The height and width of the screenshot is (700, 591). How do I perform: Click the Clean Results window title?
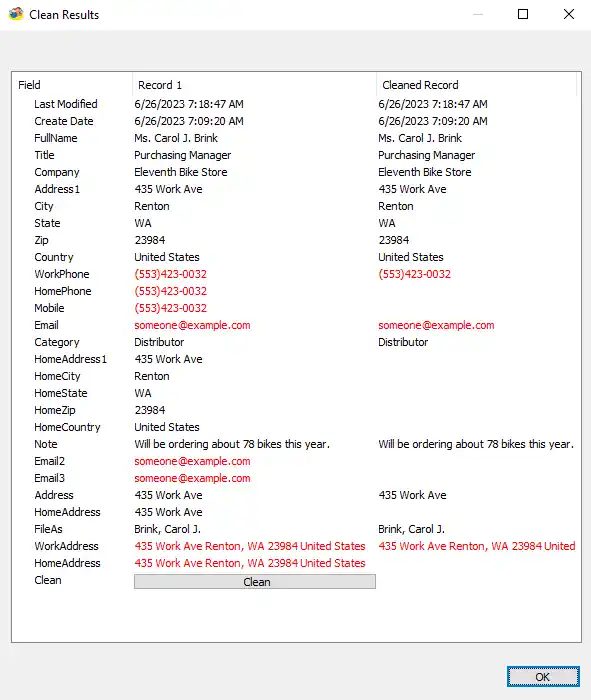(x=64, y=15)
